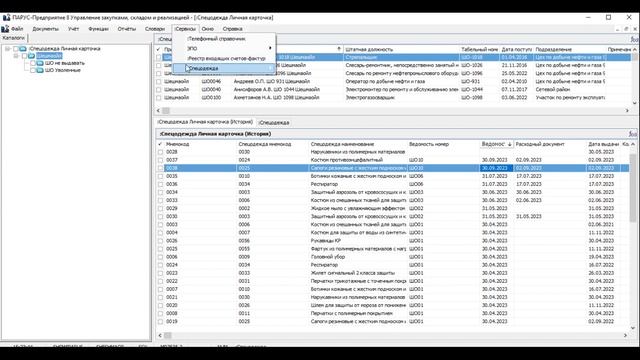Open the Справка menu
640x360 pixels.
[233, 29]
